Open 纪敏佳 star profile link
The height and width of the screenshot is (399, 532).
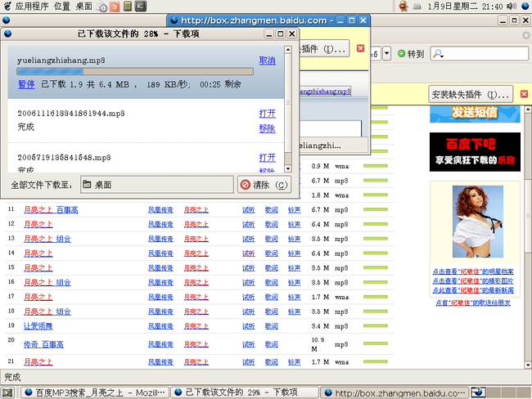coord(473,271)
